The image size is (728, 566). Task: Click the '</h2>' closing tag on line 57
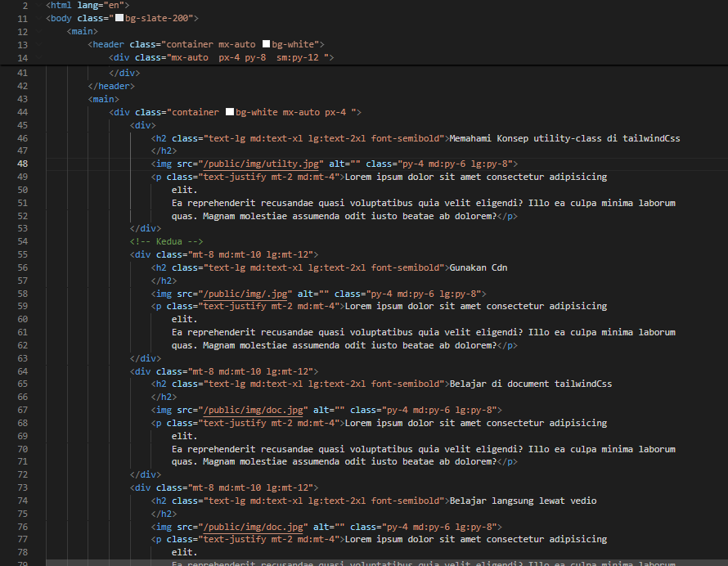(164, 281)
